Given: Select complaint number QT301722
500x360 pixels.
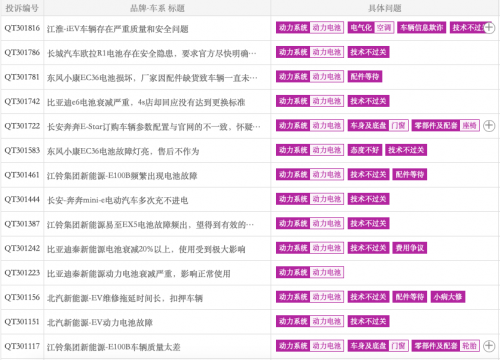Looking at the screenshot, I should 22,126.
